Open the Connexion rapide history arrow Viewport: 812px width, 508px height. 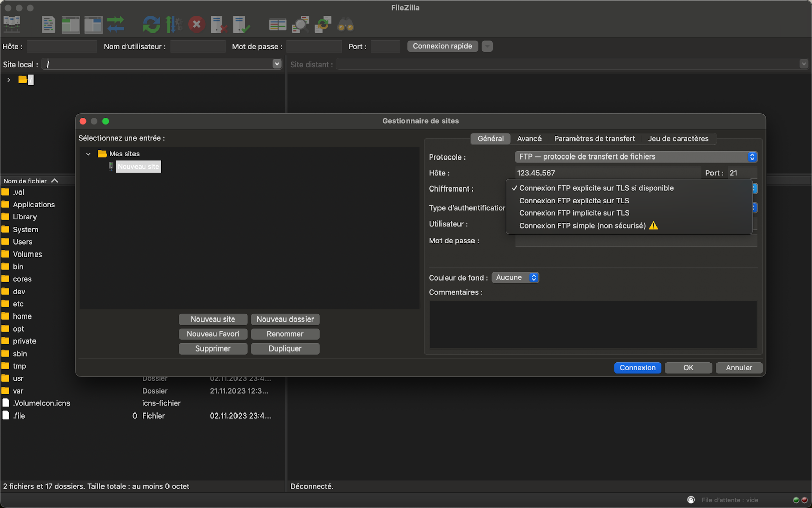[x=487, y=46]
